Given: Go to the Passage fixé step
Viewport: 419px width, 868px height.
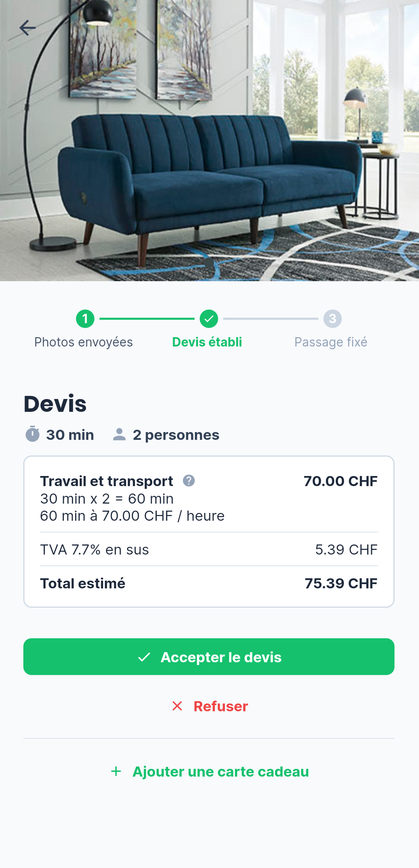Looking at the screenshot, I should click(331, 342).
